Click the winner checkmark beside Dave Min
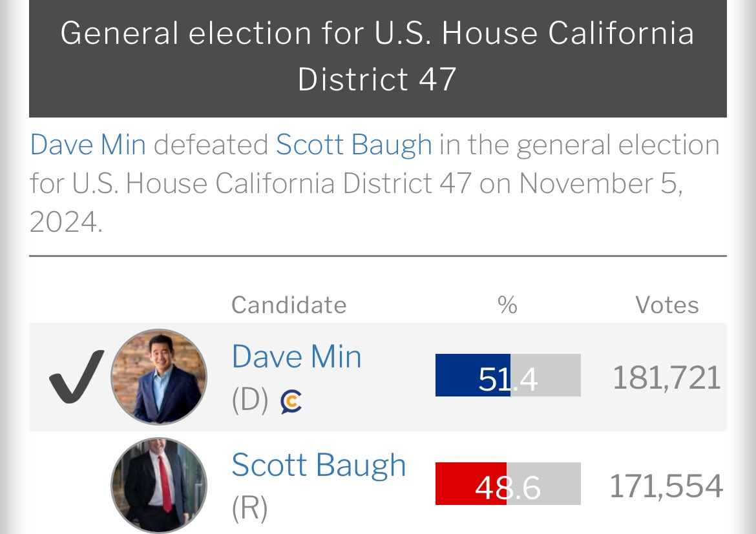This screenshot has height=534, width=756. click(76, 376)
